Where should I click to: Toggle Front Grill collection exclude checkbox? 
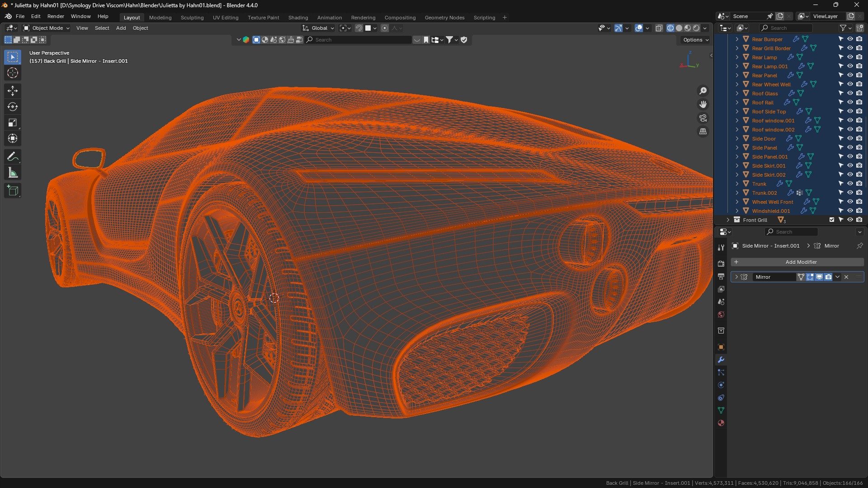[x=832, y=220]
